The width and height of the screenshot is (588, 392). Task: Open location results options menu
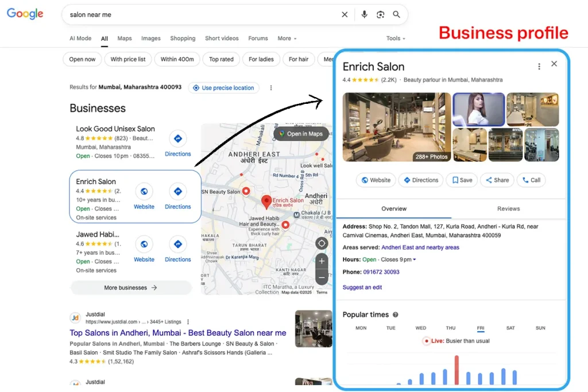pos(271,88)
